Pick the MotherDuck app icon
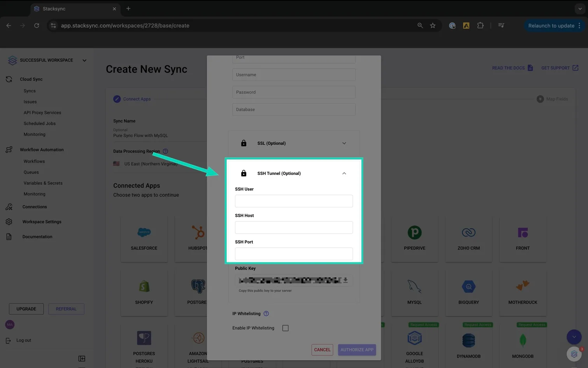This screenshot has height=368, width=588. [x=523, y=286]
